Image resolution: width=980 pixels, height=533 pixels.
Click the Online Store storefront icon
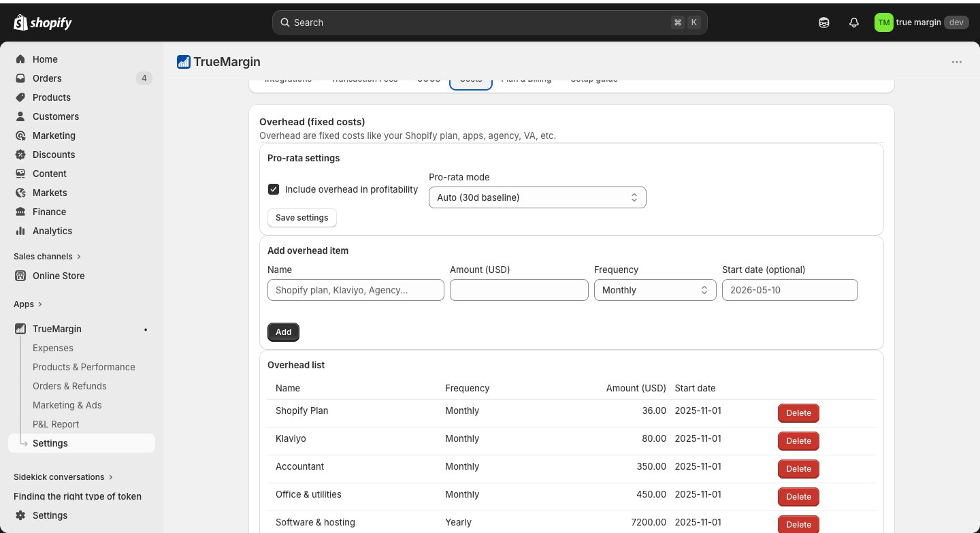tap(20, 276)
